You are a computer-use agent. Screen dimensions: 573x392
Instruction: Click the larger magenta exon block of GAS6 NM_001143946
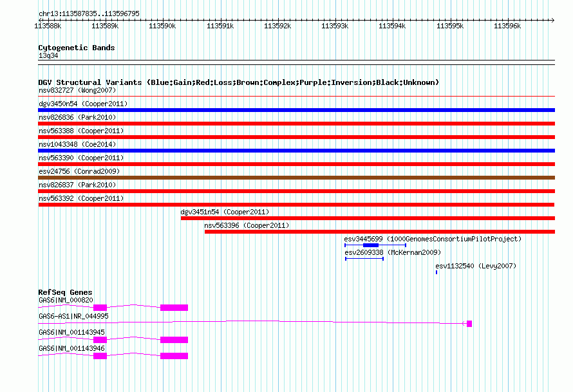(x=174, y=356)
